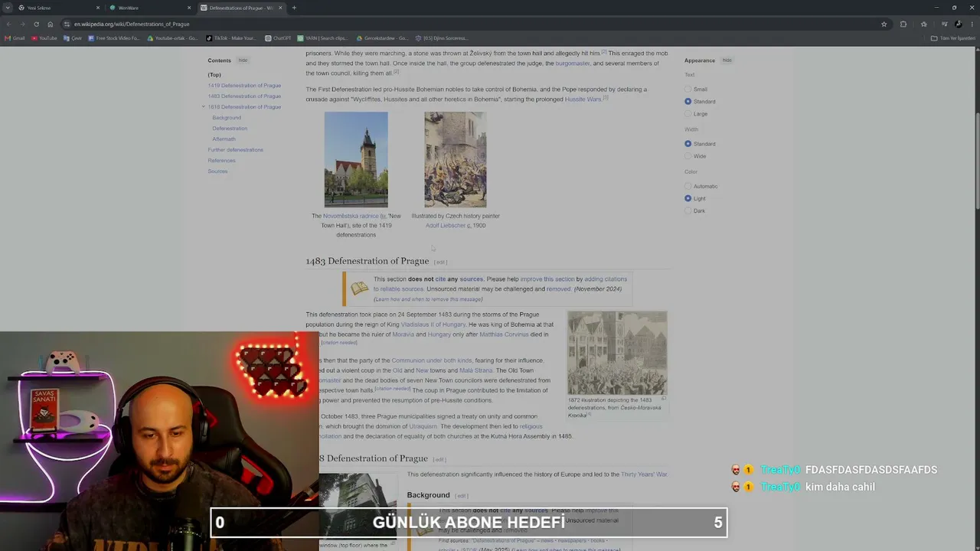Open the Youtube-ortak Google Drive bookmark
The image size is (980, 551).
[173, 38]
